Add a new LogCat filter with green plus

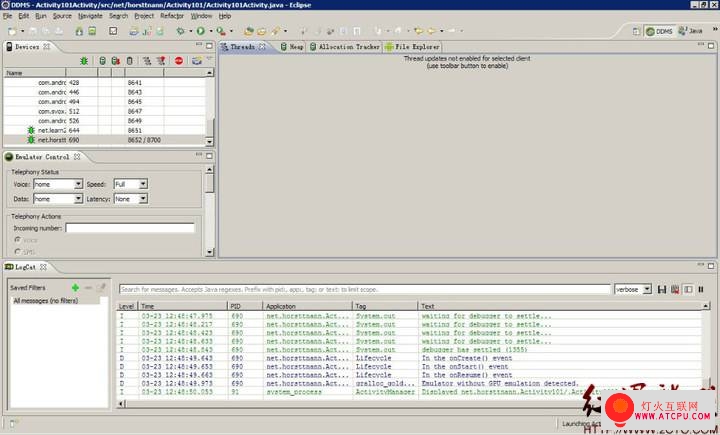click(75, 288)
